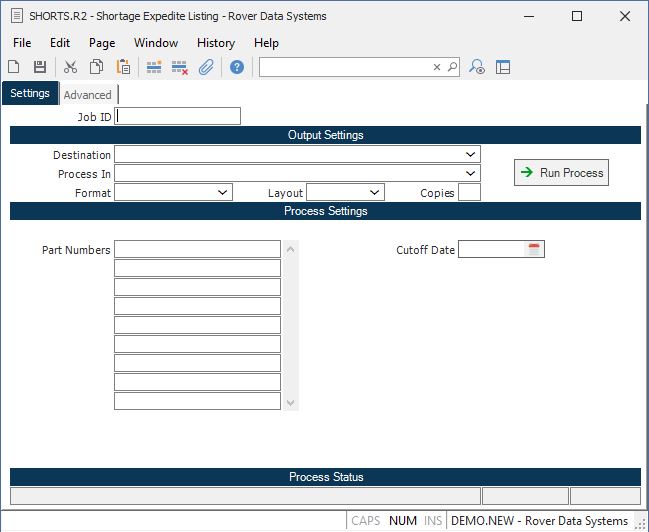
Task: Expand the Destination dropdown
Action: (x=470, y=155)
